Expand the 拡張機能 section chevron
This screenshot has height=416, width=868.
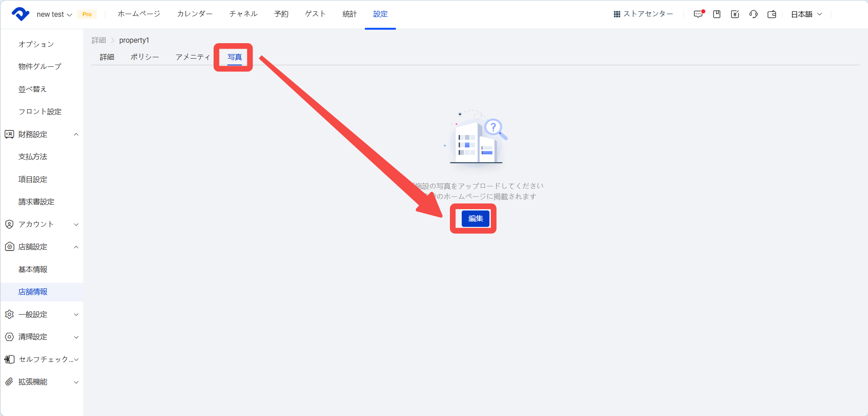point(76,382)
